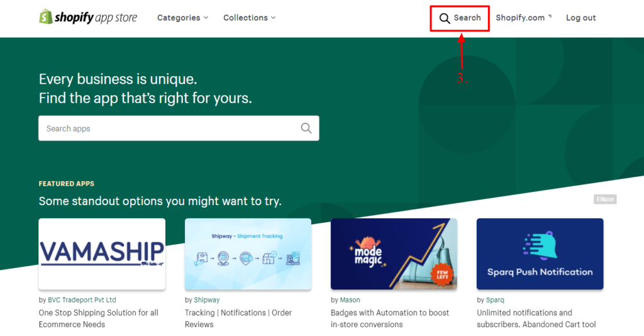
Task: Click the Shopify.com external arrow icon
Action: [x=550, y=16]
